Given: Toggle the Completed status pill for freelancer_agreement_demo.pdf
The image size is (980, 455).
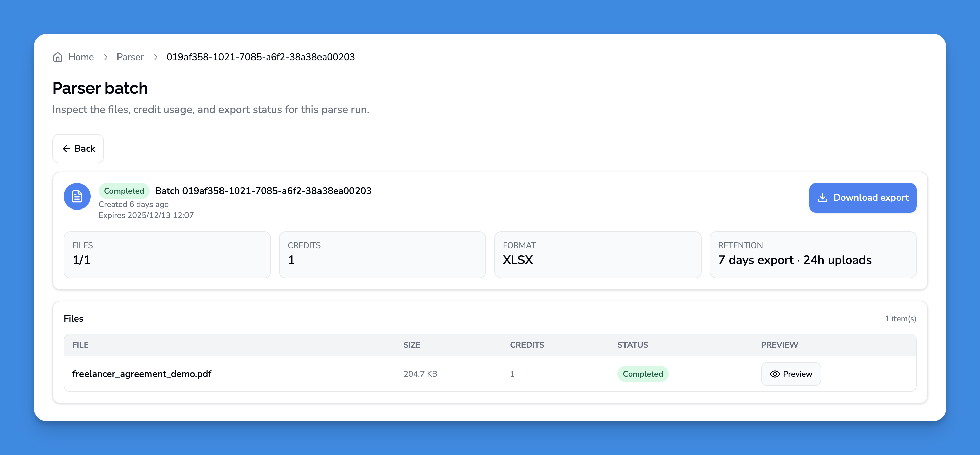Looking at the screenshot, I should tap(643, 374).
